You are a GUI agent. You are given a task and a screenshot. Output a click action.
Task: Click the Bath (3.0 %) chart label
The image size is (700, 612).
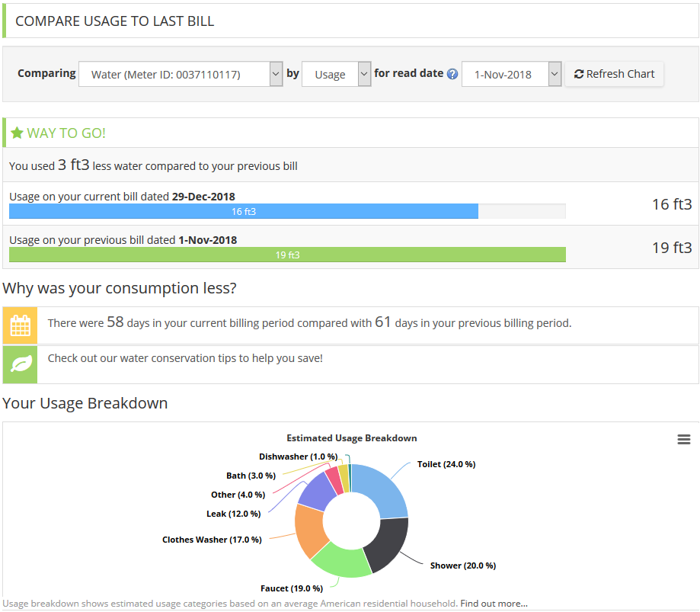(249, 476)
